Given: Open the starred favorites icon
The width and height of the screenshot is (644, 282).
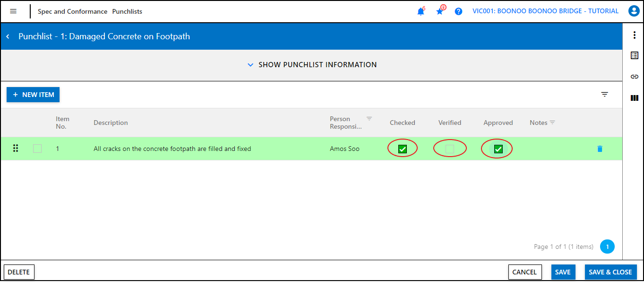Looking at the screenshot, I should tap(440, 11).
